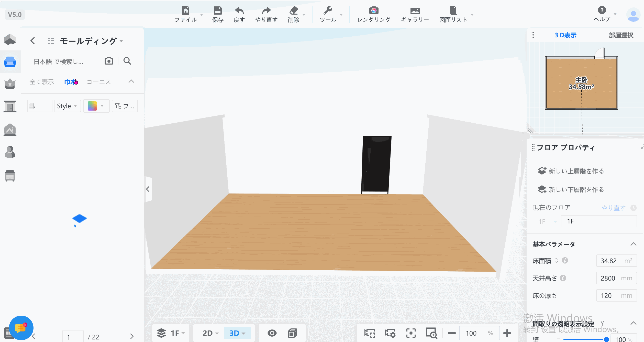Start レンダリング with camera icon
The image size is (644, 342).
pos(374,10)
